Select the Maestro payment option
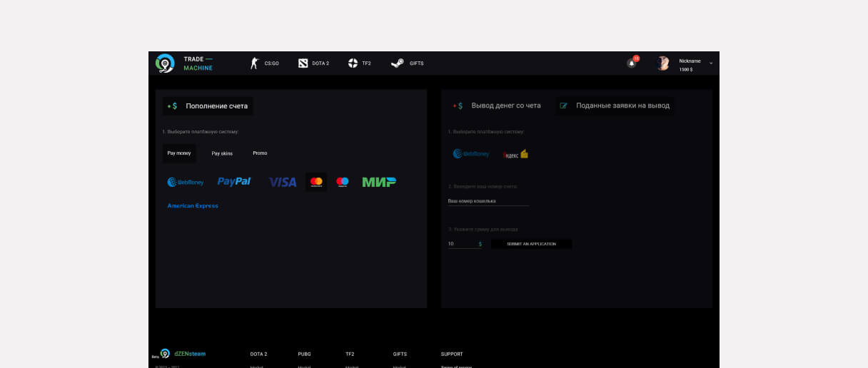The height and width of the screenshot is (368, 868). pos(343,182)
